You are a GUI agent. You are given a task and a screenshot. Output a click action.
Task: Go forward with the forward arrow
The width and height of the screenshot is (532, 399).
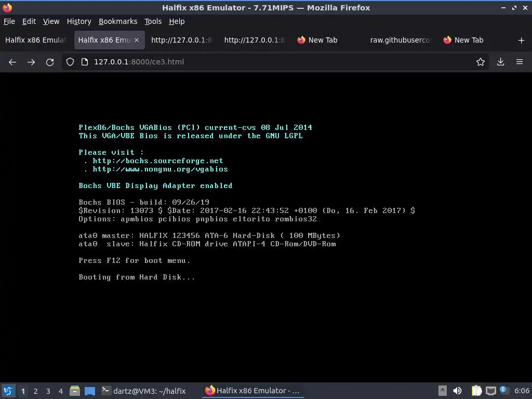(x=31, y=62)
